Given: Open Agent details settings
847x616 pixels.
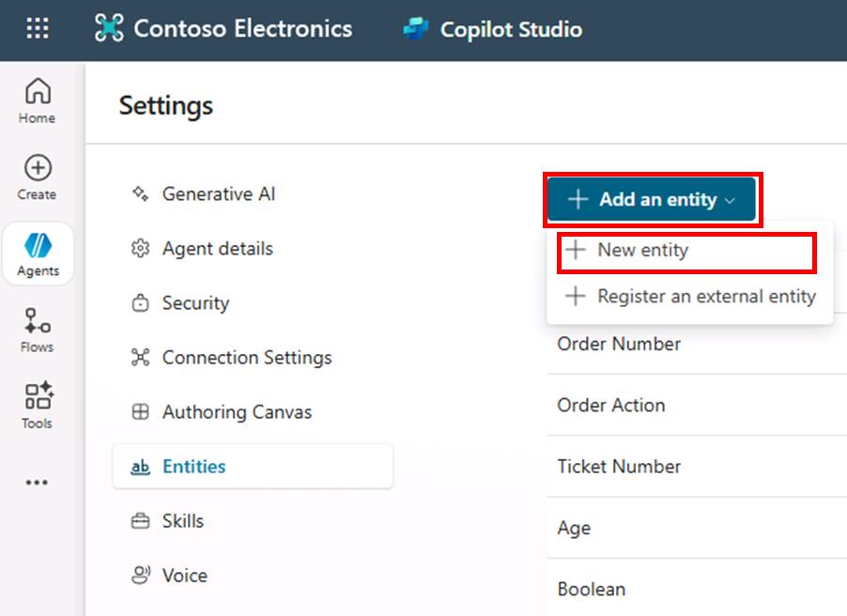Looking at the screenshot, I should tap(217, 249).
